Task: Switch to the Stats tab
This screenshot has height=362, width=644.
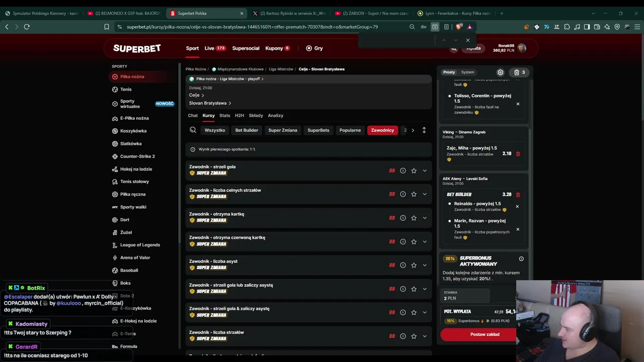Action: pos(224,116)
